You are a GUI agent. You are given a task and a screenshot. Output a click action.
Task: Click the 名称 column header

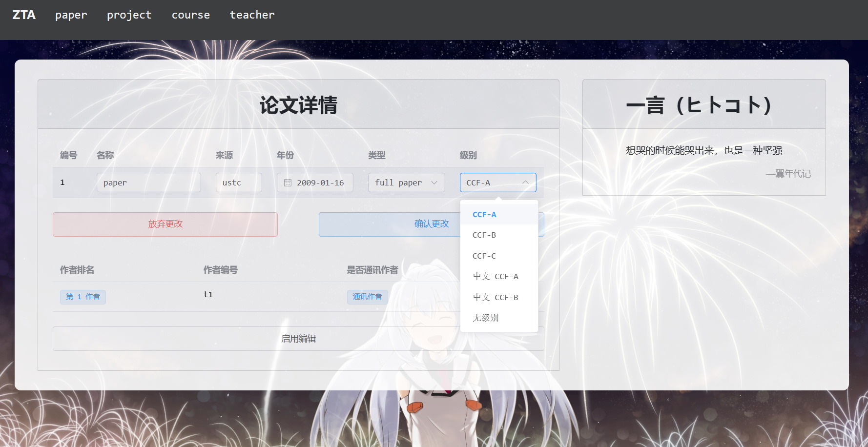[x=105, y=155]
